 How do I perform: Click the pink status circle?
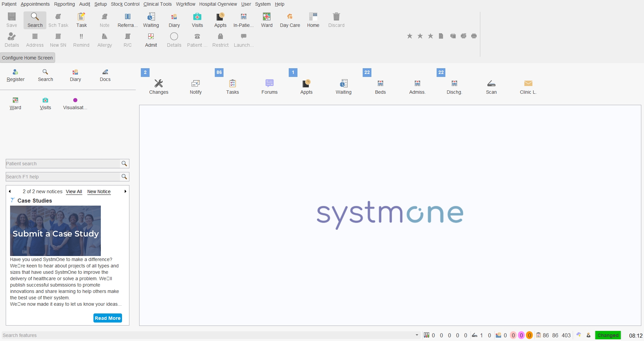click(x=513, y=335)
